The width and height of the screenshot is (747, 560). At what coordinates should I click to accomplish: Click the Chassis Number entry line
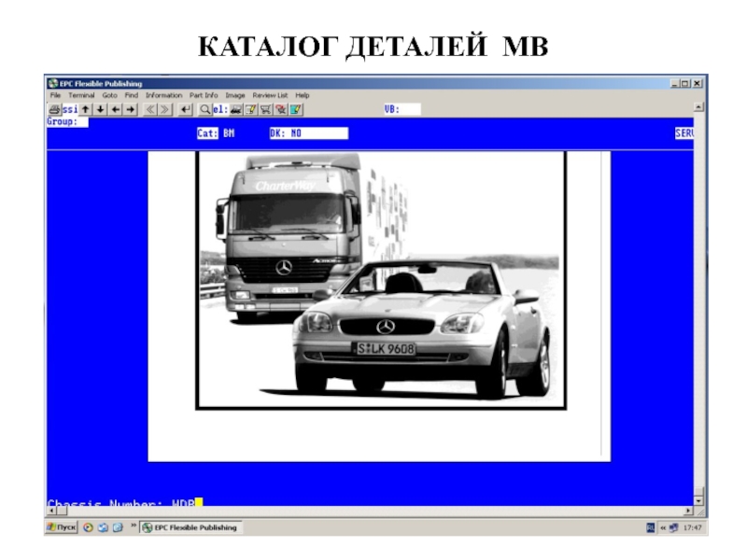[125, 502]
